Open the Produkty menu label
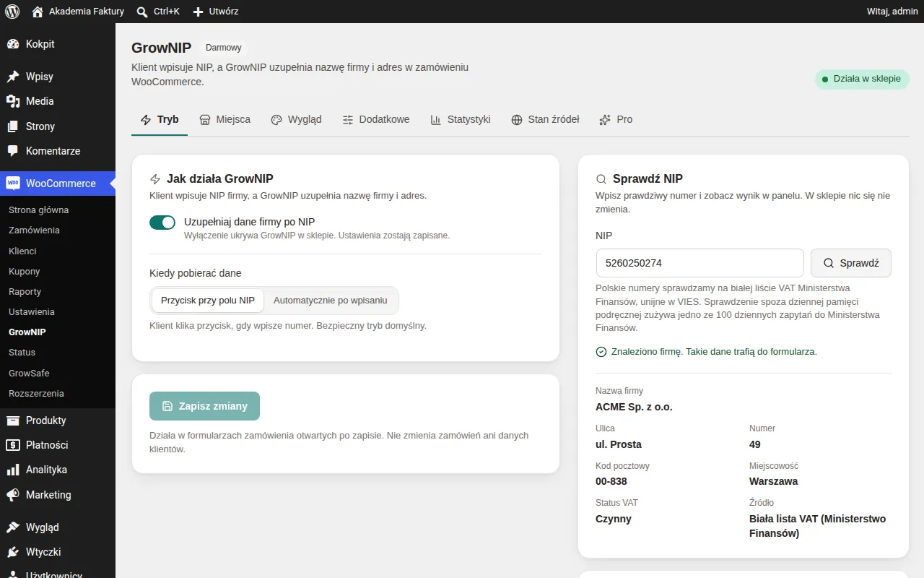The height and width of the screenshot is (578, 924). click(x=46, y=420)
